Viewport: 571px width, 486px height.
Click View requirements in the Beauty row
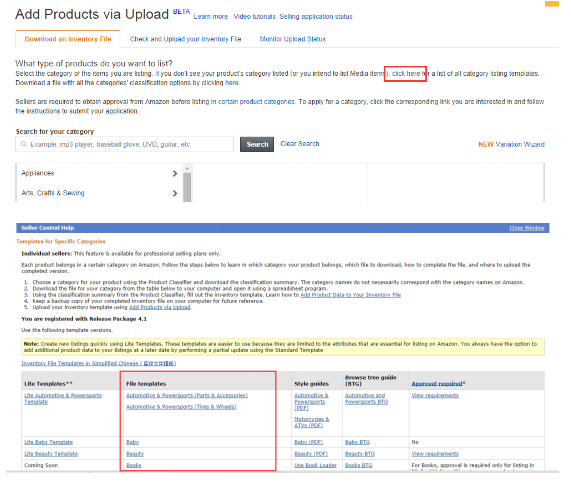click(x=435, y=454)
